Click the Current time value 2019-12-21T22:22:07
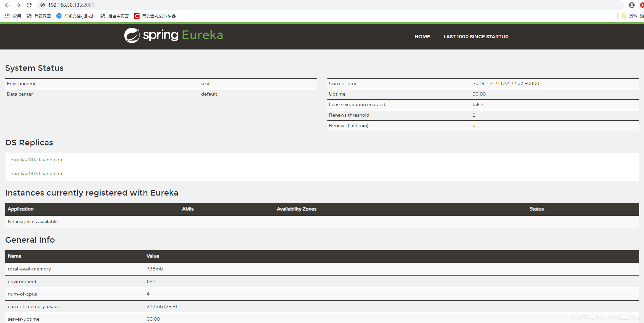 click(x=506, y=83)
